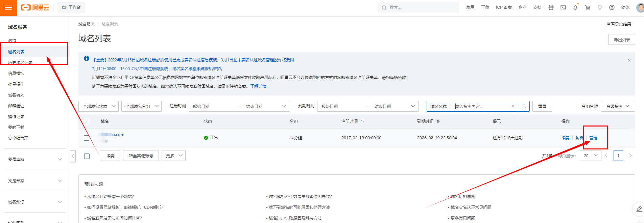Click 续费 link in domain row
This screenshot has width=644, height=223.
click(565, 138)
